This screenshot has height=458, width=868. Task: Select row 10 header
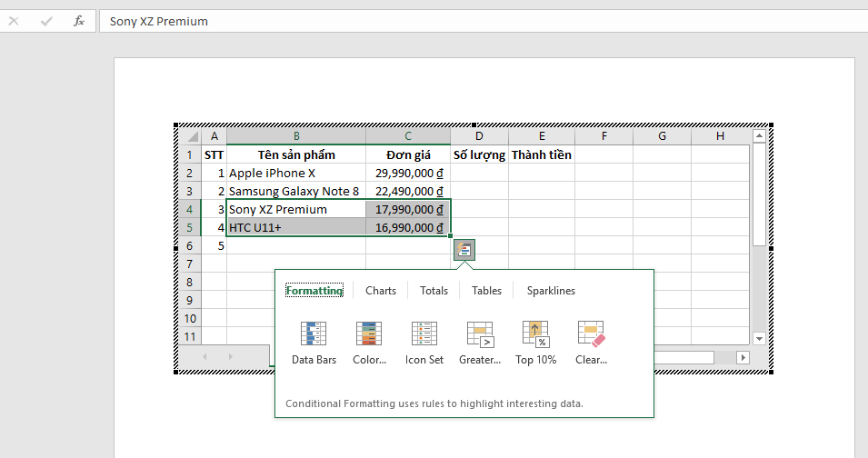click(x=190, y=319)
